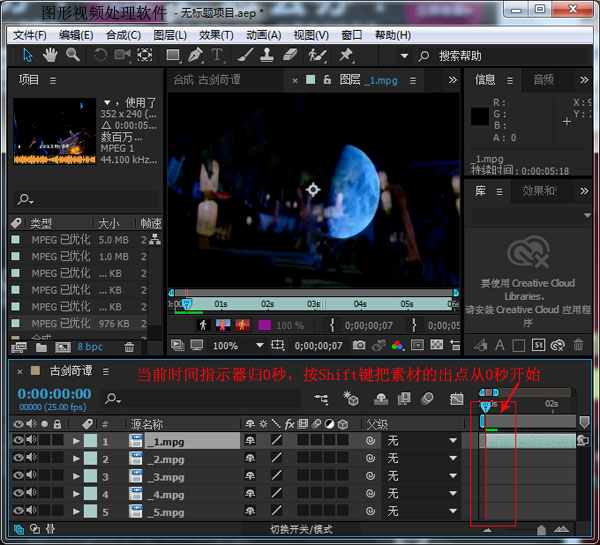The image size is (600, 545).
Task: Open the 古剑奇谭 timeline panel menu
Action: [x=106, y=371]
